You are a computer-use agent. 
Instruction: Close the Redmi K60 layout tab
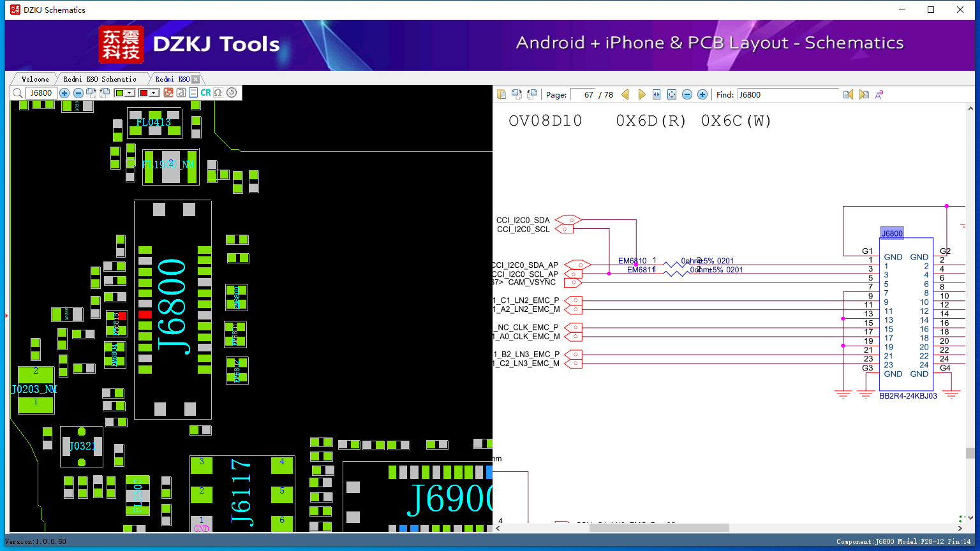[x=196, y=79]
